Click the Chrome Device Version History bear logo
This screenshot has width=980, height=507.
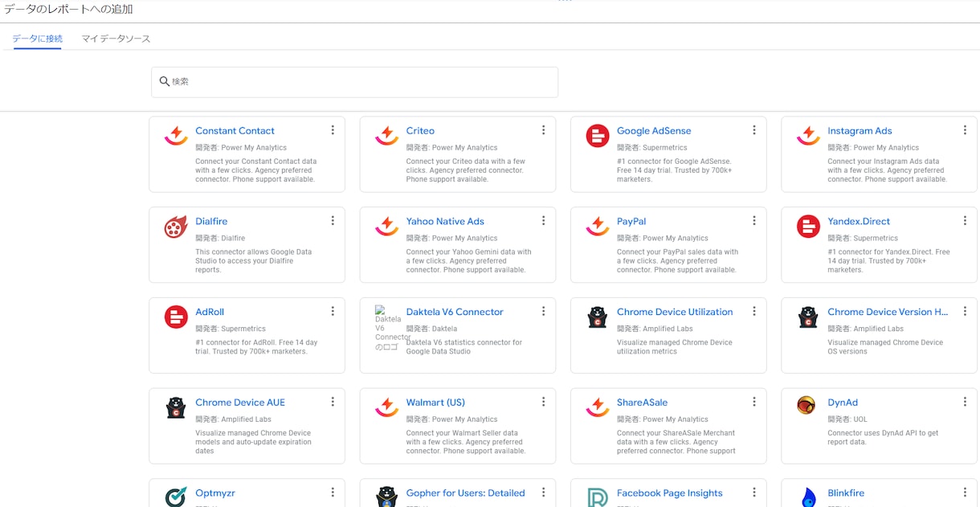click(x=808, y=317)
